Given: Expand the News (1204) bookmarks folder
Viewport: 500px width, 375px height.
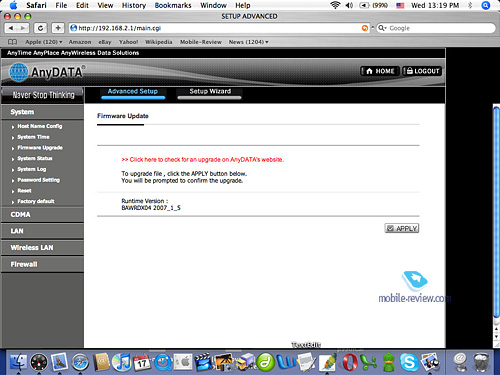Looking at the screenshot, I should coord(248,42).
